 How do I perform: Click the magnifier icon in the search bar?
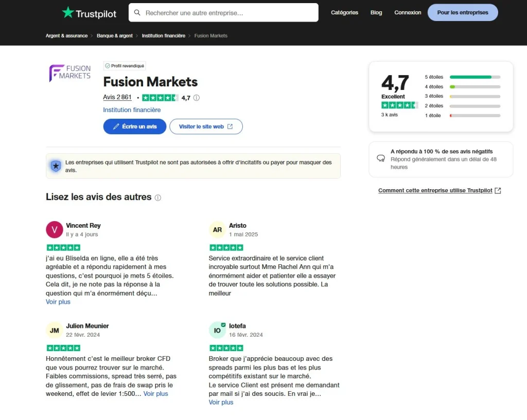[x=137, y=12]
